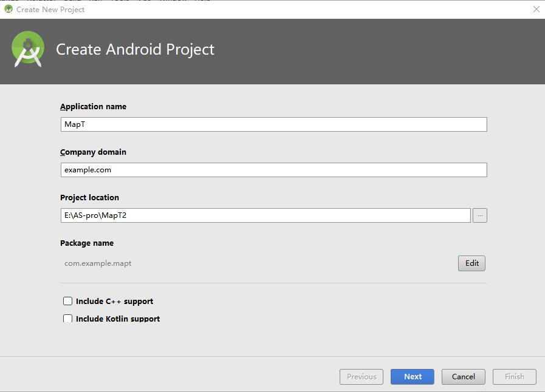Cancel the project creation dialog
Screen dimensions: 545x392
463,376
